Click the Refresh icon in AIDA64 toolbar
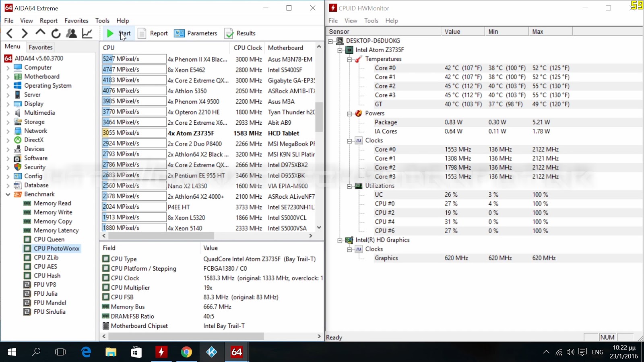The image size is (644, 362). tap(56, 33)
